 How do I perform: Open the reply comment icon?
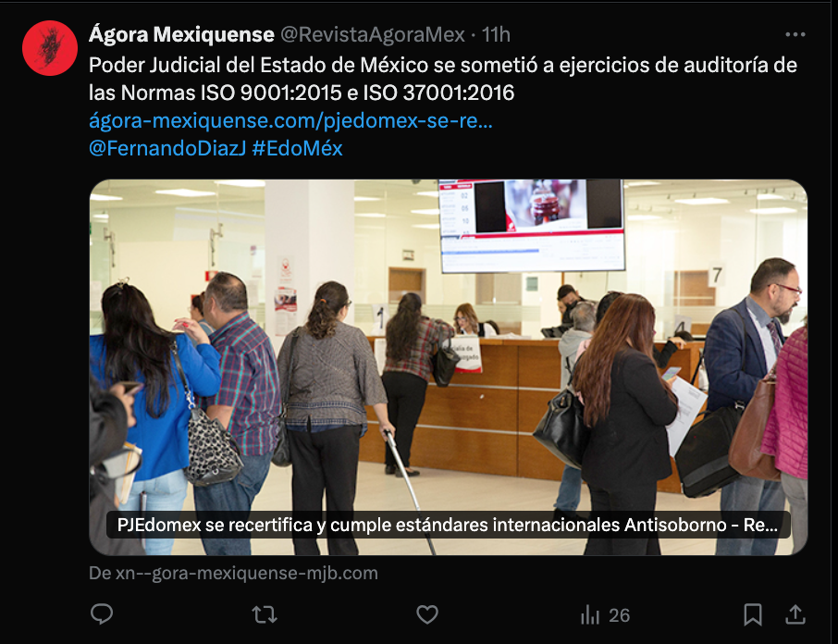pos(102,614)
